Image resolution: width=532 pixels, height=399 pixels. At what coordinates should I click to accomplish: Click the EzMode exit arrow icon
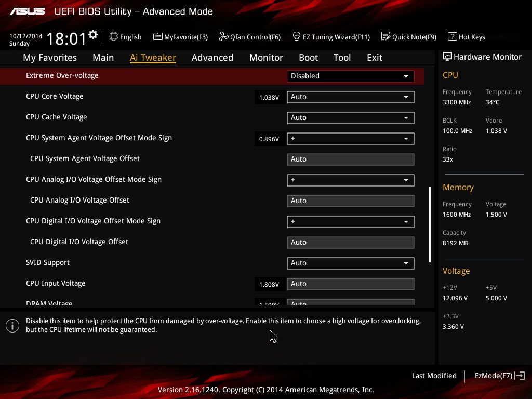(x=520, y=376)
